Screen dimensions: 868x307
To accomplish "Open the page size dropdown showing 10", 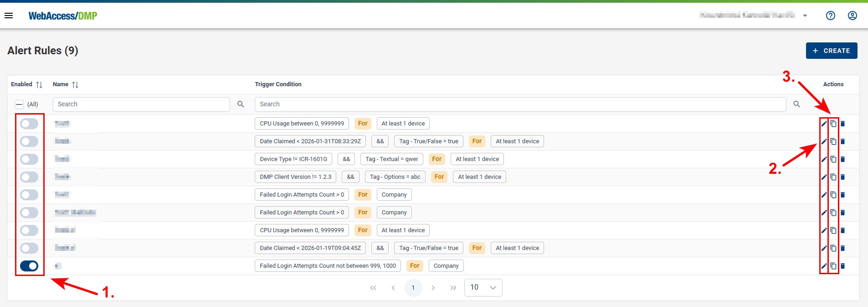I will coord(483,287).
